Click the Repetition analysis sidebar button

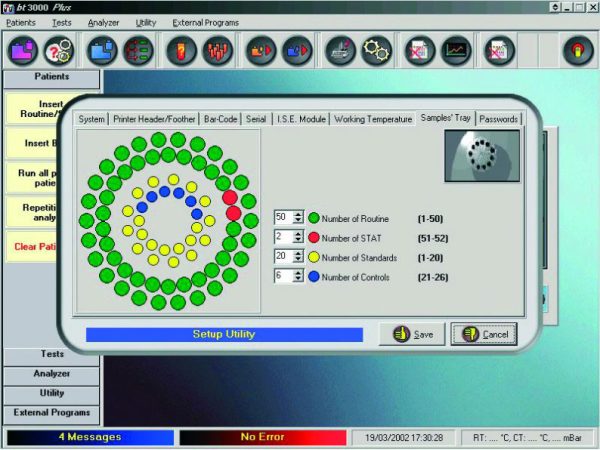(33, 212)
